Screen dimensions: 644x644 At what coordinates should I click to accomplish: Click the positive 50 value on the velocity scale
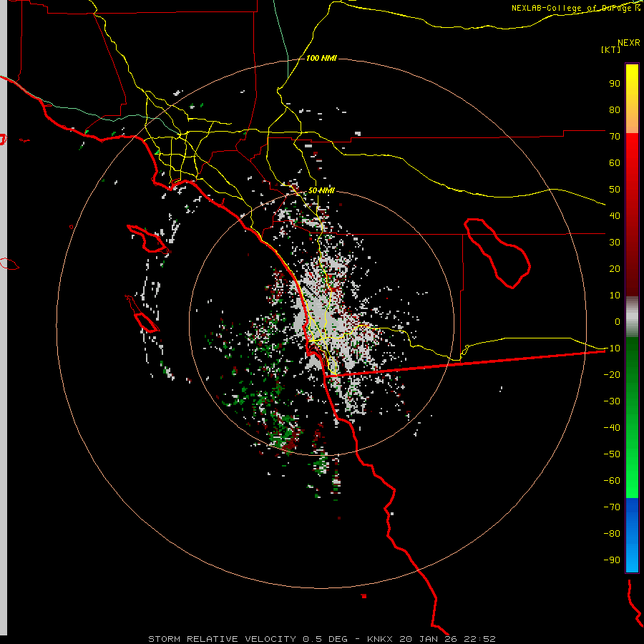tap(615, 190)
